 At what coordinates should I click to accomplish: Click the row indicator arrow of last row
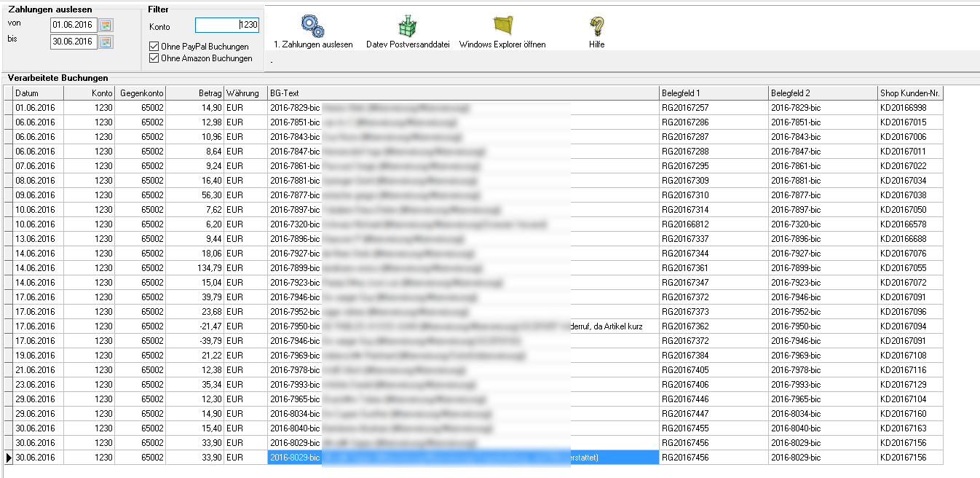click(x=8, y=458)
